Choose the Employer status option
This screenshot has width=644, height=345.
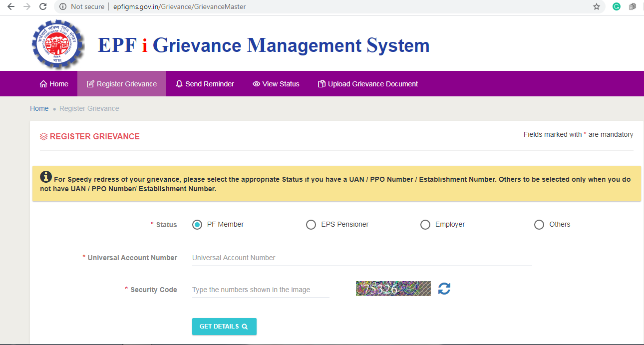pyautogui.click(x=425, y=225)
